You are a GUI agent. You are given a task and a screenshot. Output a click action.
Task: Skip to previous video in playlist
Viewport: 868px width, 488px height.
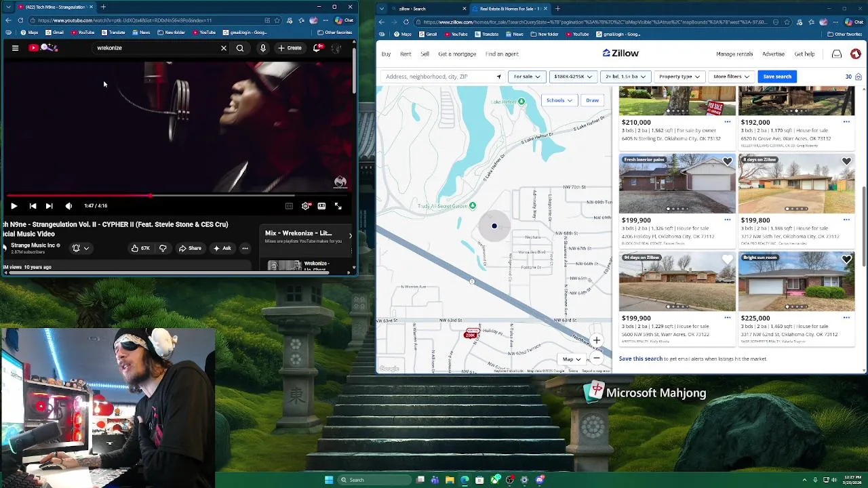click(33, 206)
